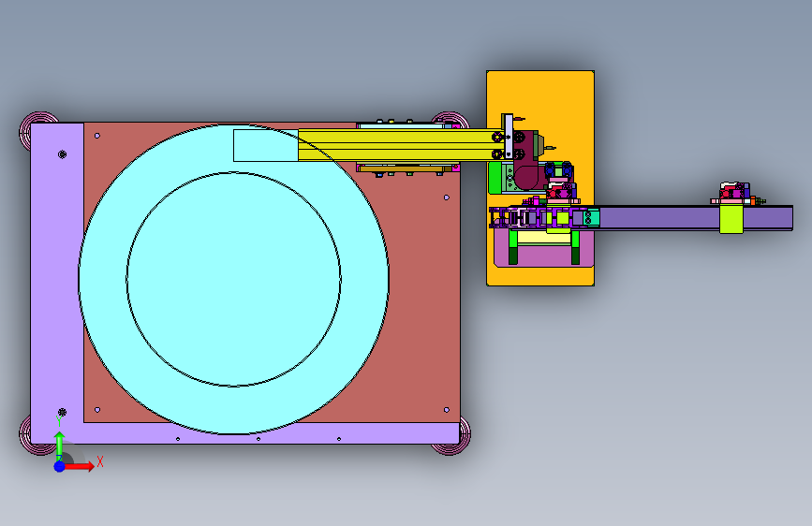Pick the orange mounting plate
This screenshot has height=526, width=812.
540,98
